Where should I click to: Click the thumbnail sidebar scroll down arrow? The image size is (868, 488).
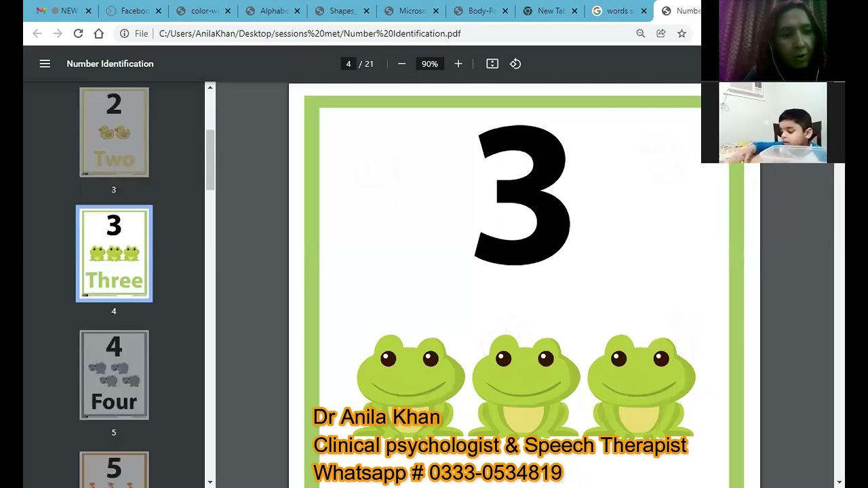click(210, 483)
